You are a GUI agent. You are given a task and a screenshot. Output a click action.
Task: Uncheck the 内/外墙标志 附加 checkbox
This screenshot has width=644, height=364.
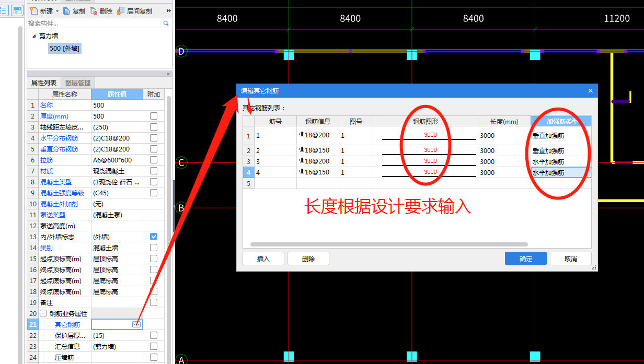pyautogui.click(x=154, y=237)
